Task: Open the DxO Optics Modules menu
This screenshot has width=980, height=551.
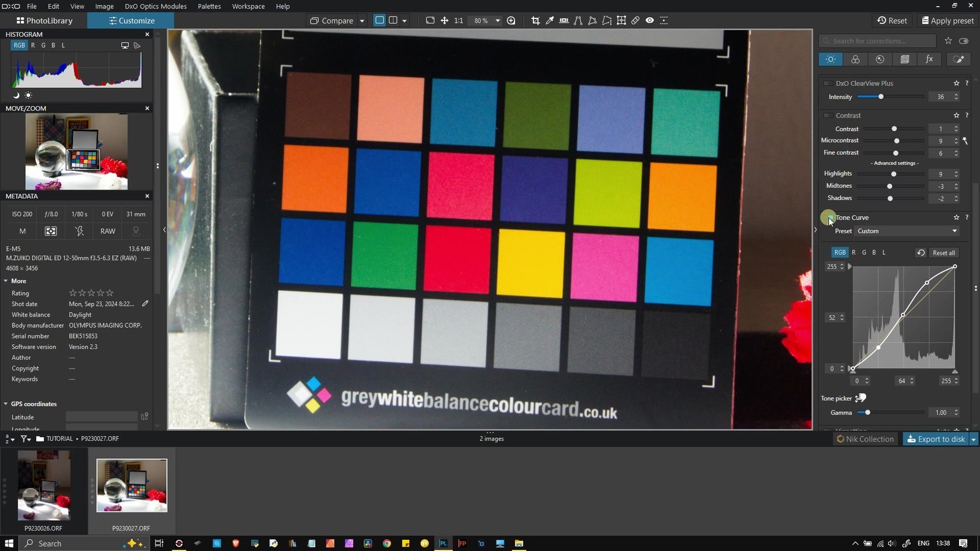Action: 156,6
